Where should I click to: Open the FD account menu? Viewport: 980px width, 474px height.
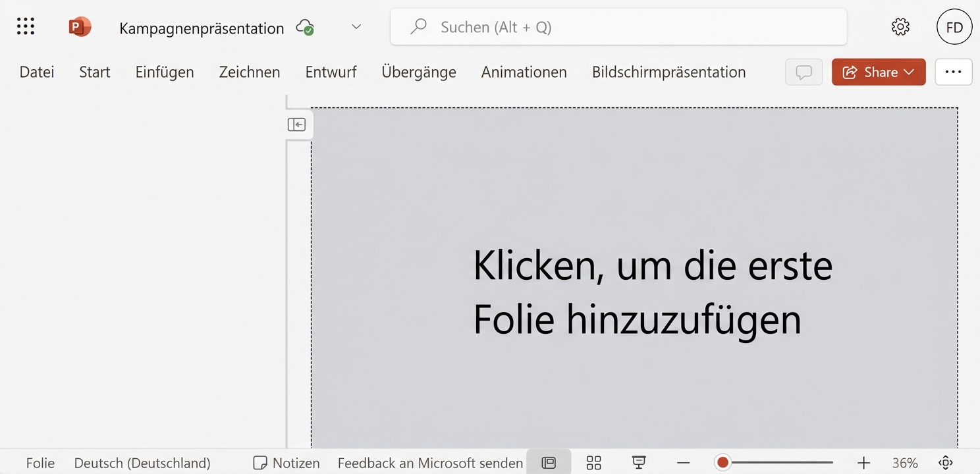954,26
